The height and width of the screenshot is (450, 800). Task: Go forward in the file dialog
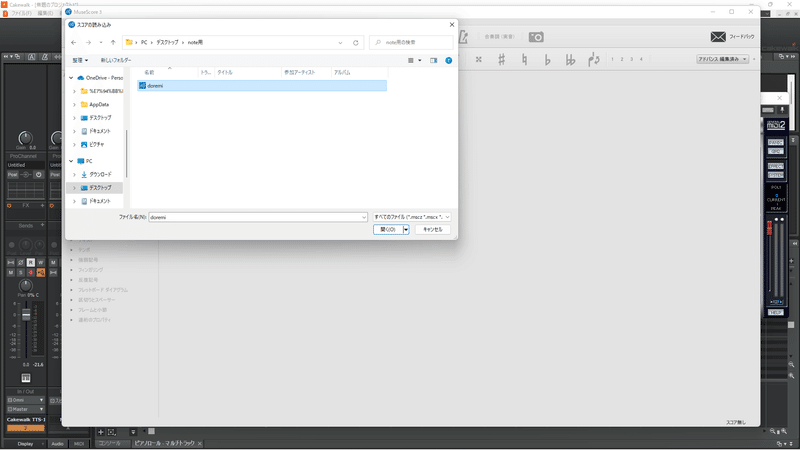pos(88,42)
